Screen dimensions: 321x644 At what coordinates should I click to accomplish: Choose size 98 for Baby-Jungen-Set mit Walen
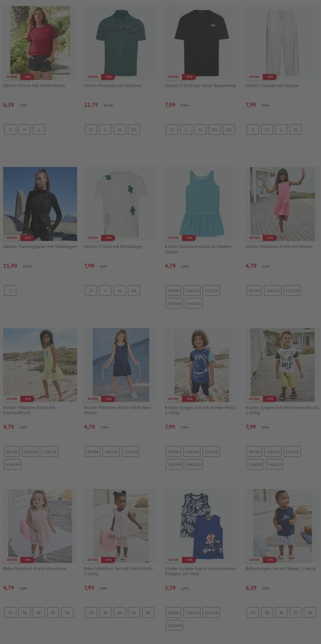[310, 612]
